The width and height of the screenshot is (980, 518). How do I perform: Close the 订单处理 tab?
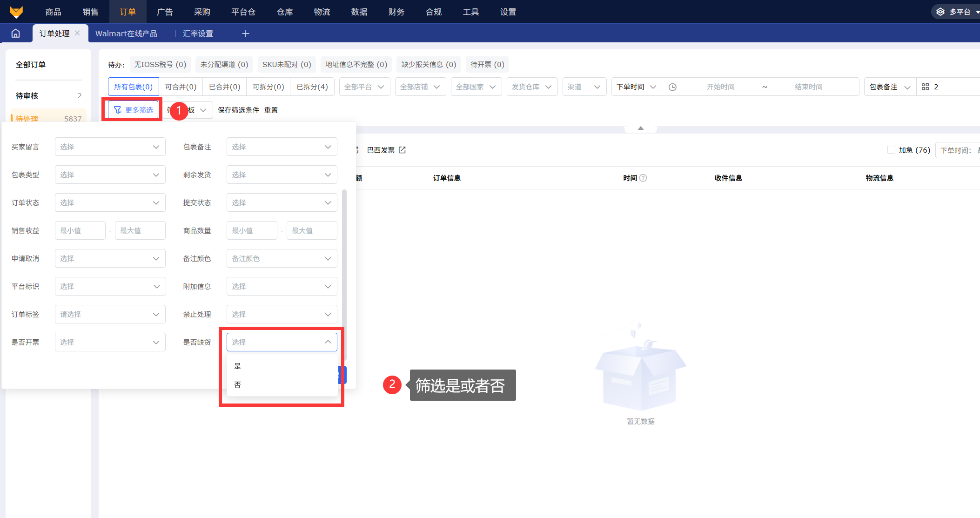pos(77,33)
